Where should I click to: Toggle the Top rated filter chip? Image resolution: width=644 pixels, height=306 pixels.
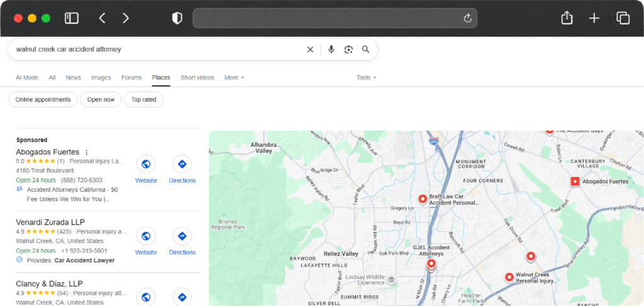tap(144, 100)
